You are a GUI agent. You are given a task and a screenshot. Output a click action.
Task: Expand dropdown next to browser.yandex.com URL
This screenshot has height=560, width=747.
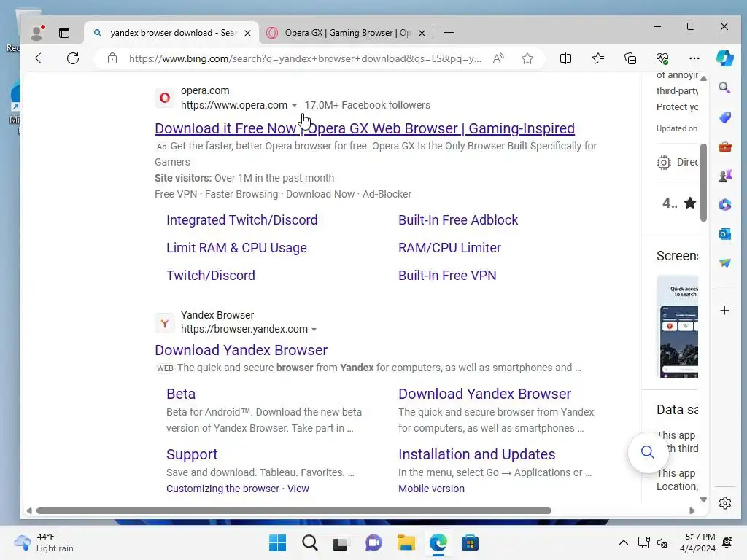pos(314,329)
